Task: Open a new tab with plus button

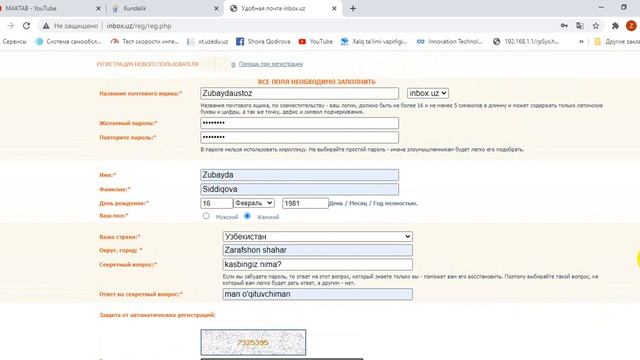Action: [353, 9]
